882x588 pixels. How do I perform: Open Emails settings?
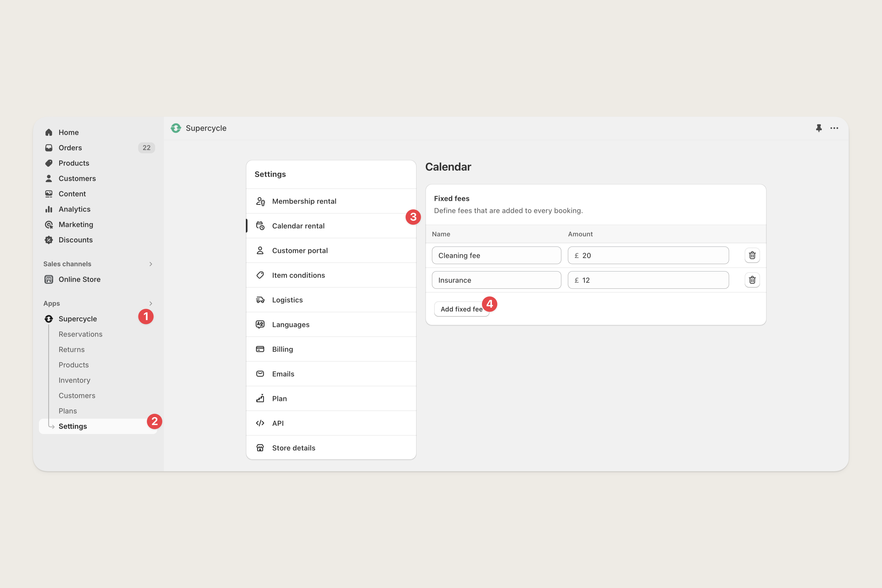331,374
